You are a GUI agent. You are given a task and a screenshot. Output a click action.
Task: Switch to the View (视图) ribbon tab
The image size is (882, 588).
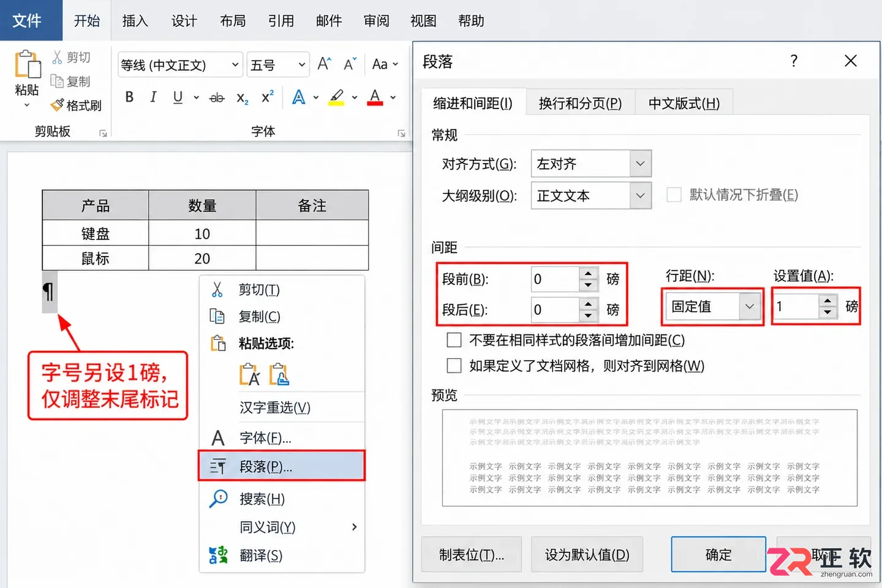423,21
